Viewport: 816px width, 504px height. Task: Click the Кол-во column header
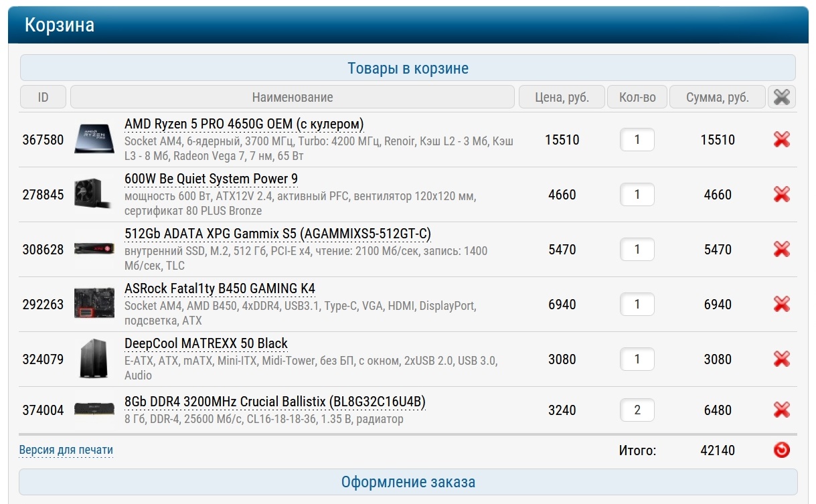point(637,97)
